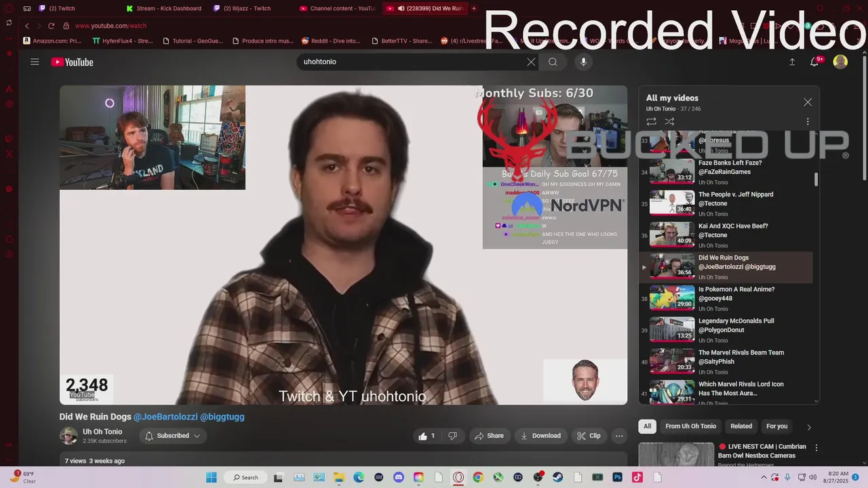Play Kai And XQC Have Beef? video
Viewport: 868px width, 488px height.
coord(726,235)
